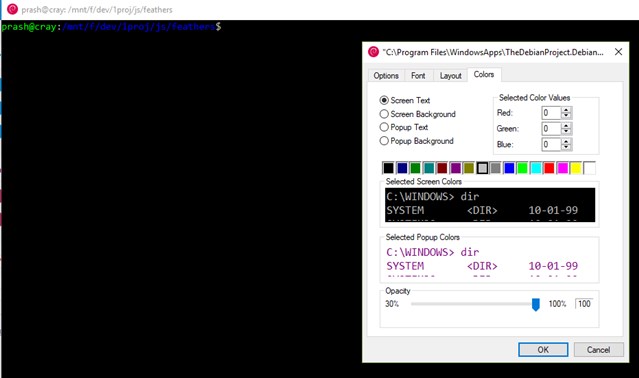The image size is (639, 378).
Task: Increase the Red value with up arrow
Action: 566,110
